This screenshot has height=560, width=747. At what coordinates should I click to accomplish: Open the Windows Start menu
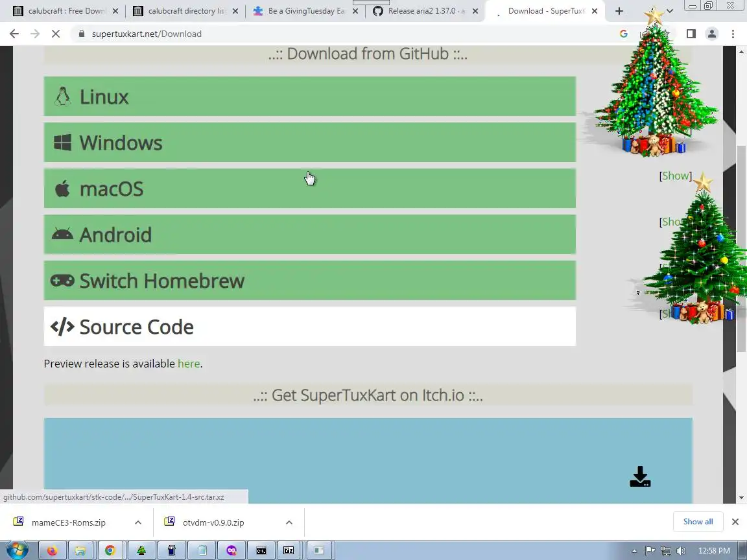17,550
